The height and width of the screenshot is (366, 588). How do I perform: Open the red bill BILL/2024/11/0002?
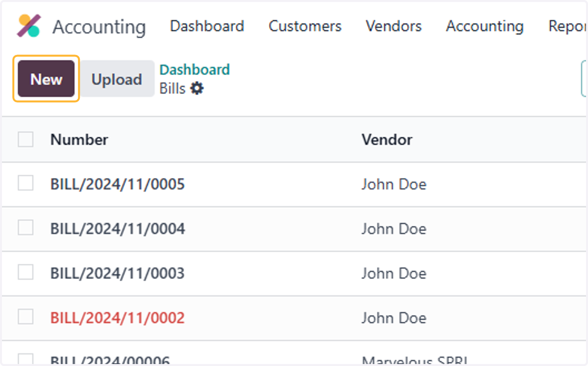pyautogui.click(x=118, y=318)
